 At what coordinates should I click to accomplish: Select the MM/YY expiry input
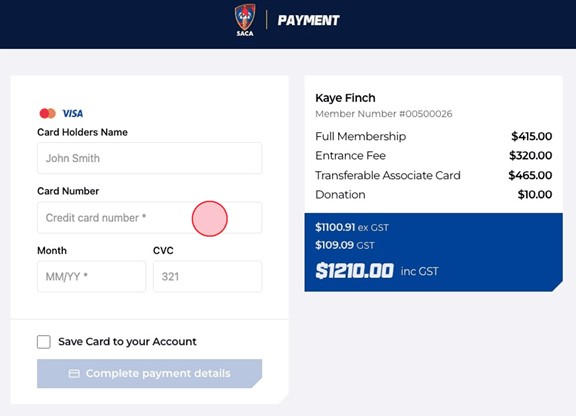click(91, 276)
